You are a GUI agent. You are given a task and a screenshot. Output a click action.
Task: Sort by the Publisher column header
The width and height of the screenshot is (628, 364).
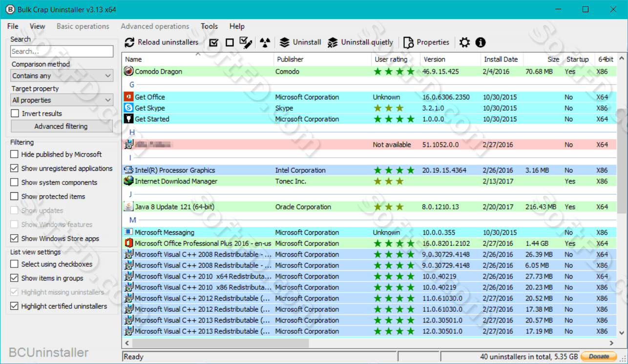(322, 59)
